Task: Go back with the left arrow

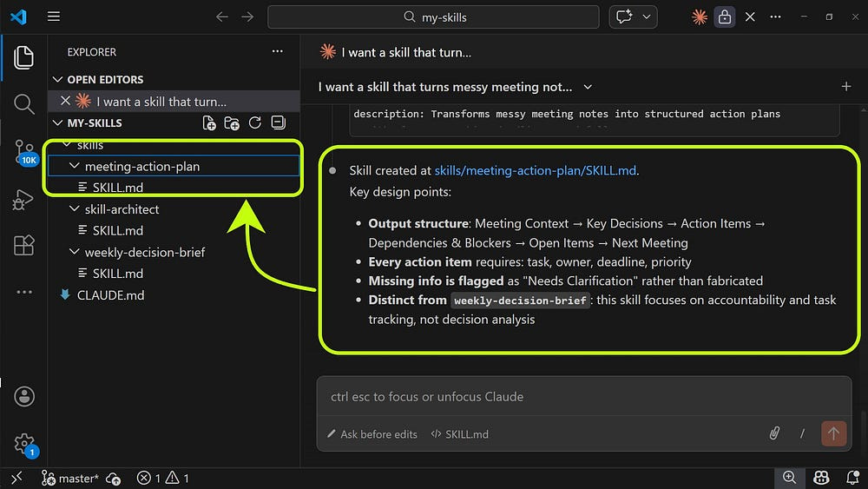Action: (x=222, y=17)
